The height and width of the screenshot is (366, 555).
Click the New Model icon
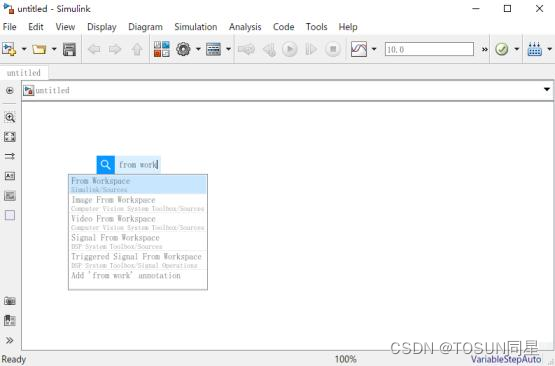click(9, 49)
